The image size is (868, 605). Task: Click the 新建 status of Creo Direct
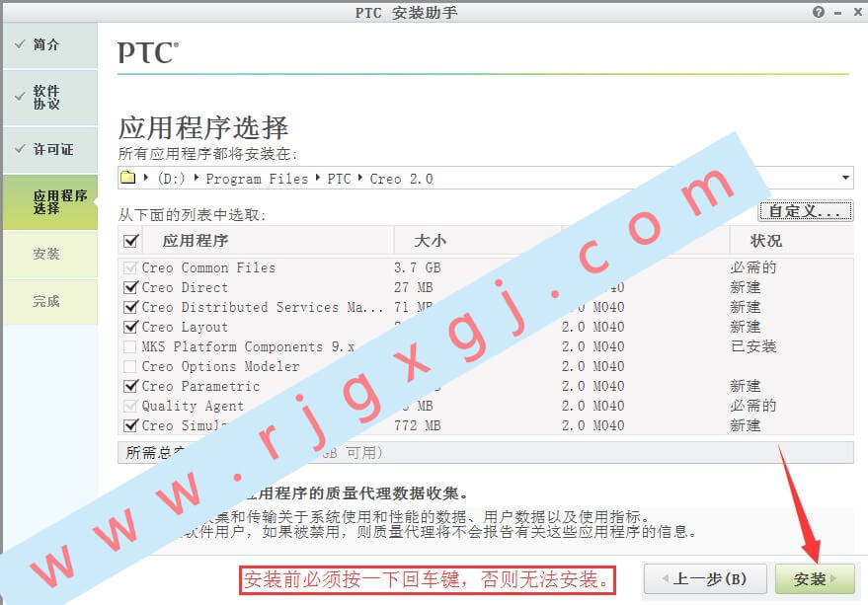click(746, 288)
